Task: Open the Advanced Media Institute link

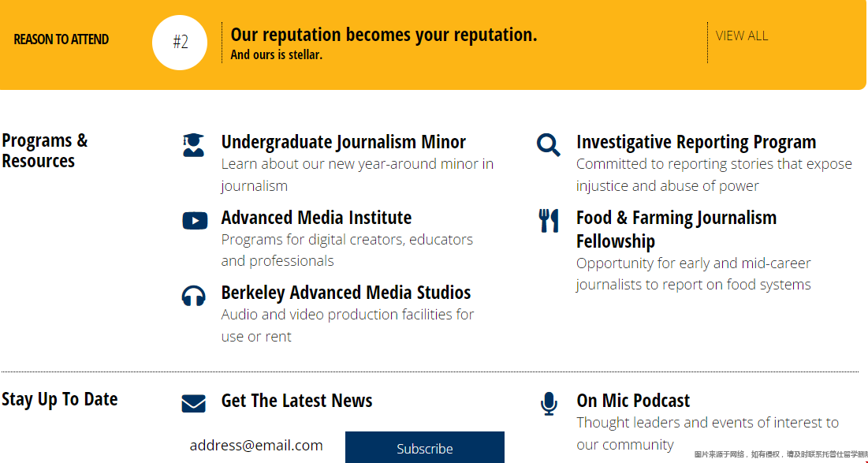Action: [316, 218]
